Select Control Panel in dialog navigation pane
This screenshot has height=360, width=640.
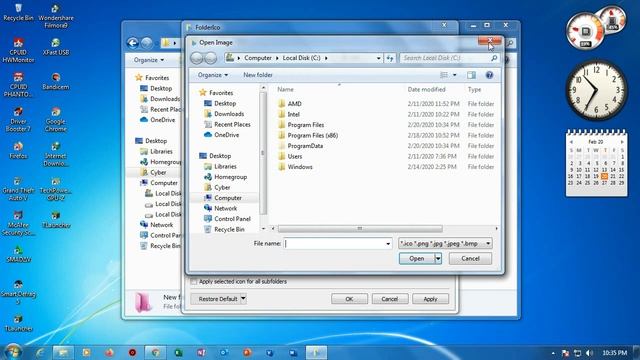(x=232, y=219)
